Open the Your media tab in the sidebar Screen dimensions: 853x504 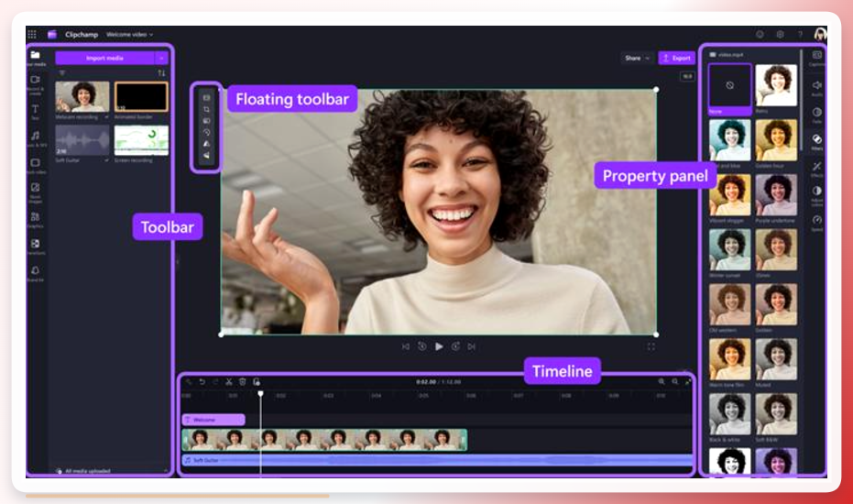click(x=36, y=57)
